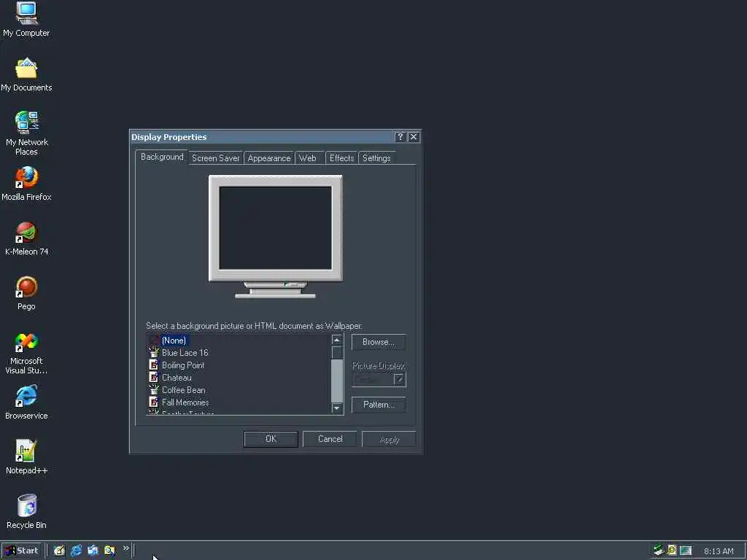Open Outlook Express from quick launch

(93, 551)
